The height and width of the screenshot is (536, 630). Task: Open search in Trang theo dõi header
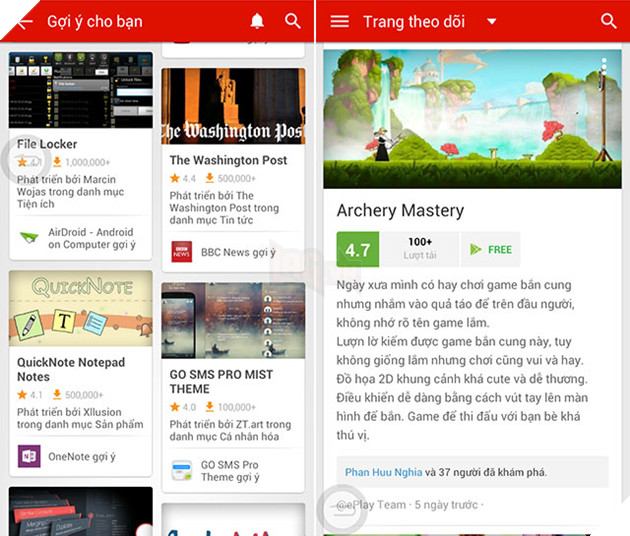pyautogui.click(x=608, y=21)
